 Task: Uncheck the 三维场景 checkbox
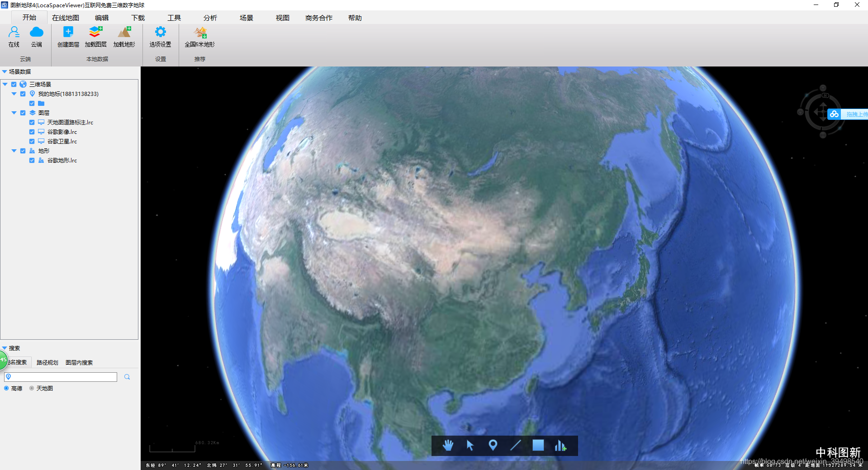pyautogui.click(x=14, y=84)
